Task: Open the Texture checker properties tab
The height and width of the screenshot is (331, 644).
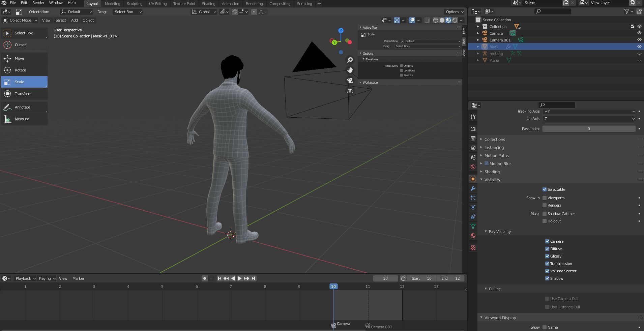Action: [x=473, y=248]
